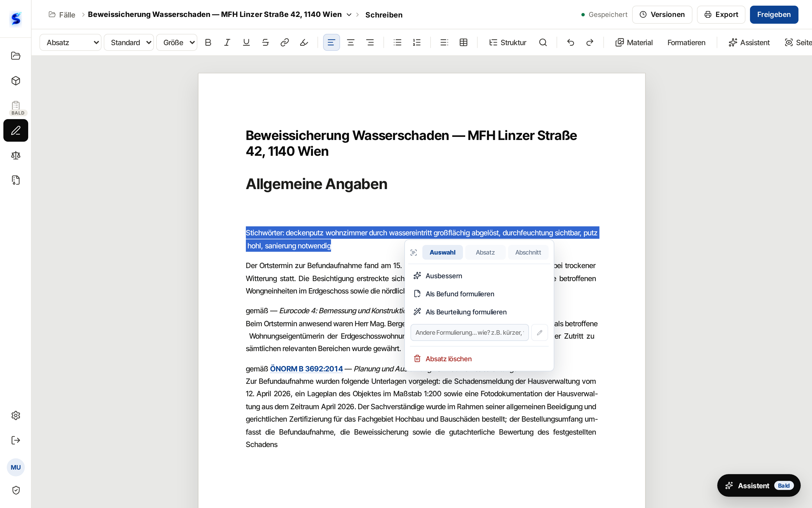Click the undo arrow
The width and height of the screenshot is (812, 508).
(x=570, y=42)
